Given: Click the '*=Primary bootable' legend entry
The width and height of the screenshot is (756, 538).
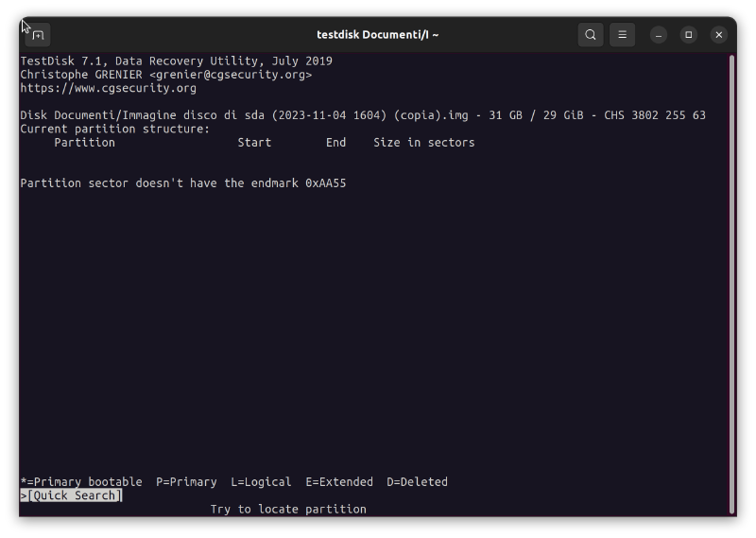Looking at the screenshot, I should point(81,482).
